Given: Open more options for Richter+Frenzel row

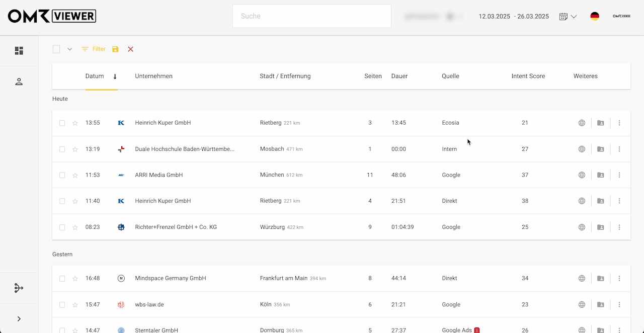Looking at the screenshot, I should pyautogui.click(x=619, y=227).
